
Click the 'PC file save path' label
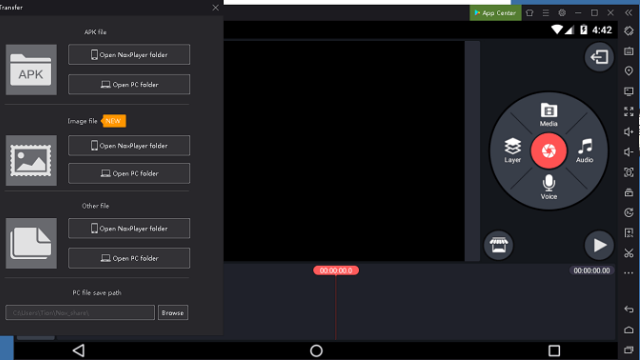tap(97, 293)
